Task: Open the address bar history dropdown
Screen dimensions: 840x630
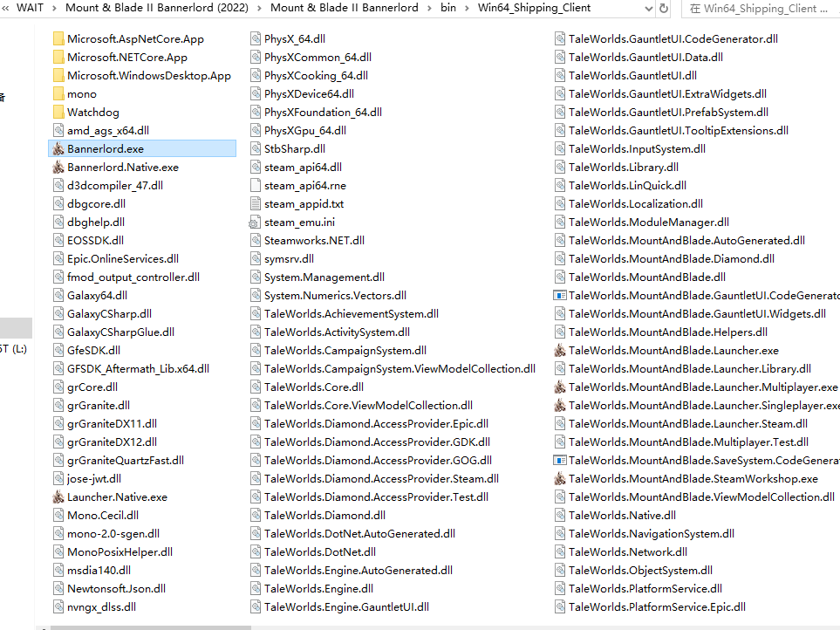Action: (649, 9)
